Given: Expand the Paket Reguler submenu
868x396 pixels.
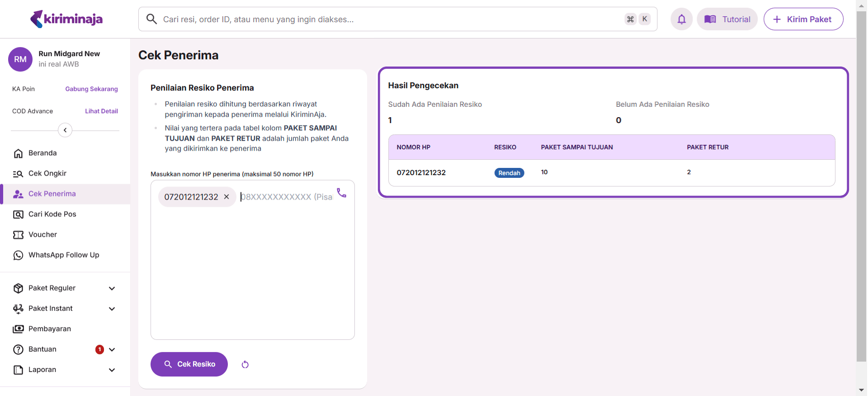Looking at the screenshot, I should coord(112,288).
